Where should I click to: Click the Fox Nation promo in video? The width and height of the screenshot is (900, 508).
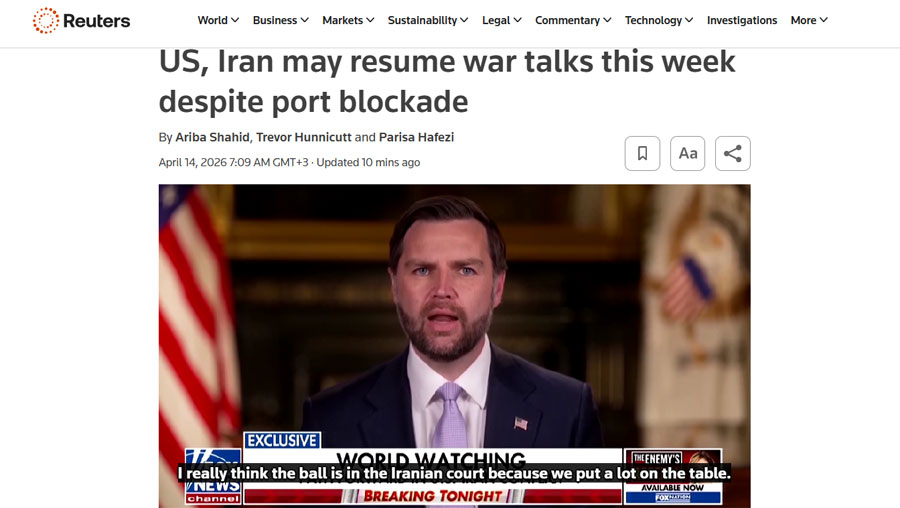(673, 477)
